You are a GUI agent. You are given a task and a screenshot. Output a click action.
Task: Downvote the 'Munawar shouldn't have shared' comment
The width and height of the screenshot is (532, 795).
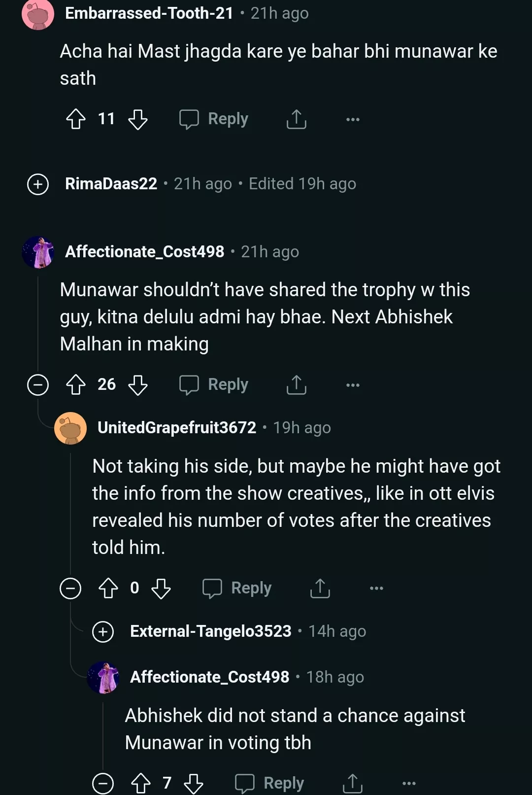[138, 385]
